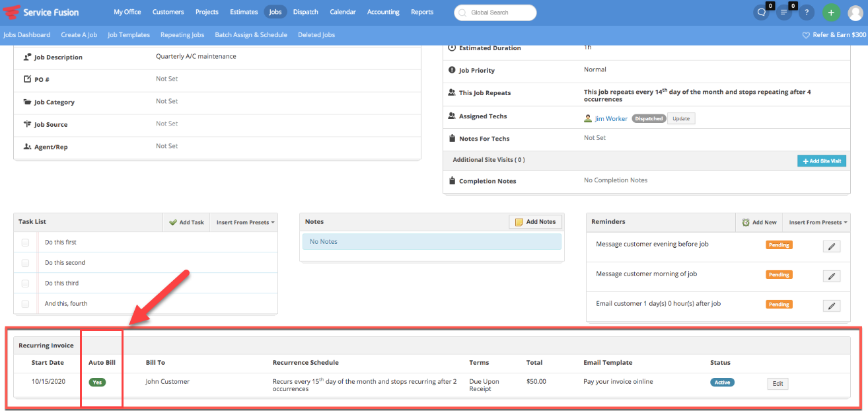
Task: Open the Estimates menu
Action: (x=244, y=12)
